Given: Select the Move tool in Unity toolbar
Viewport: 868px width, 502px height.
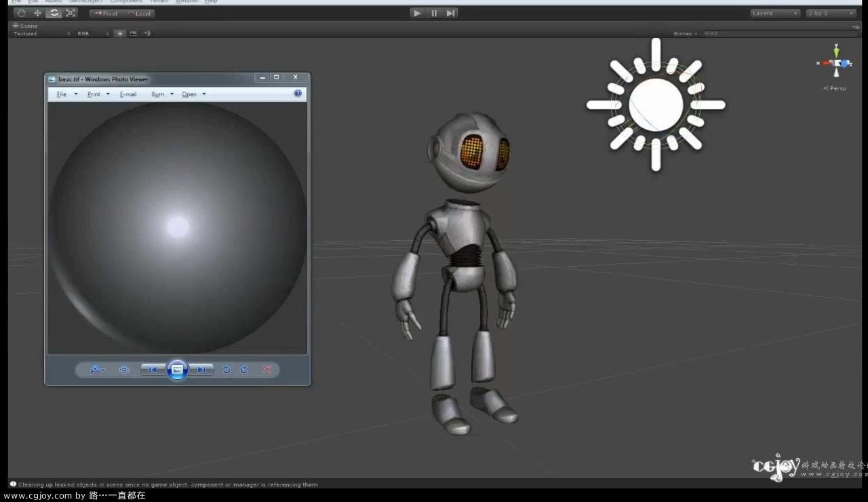Looking at the screenshot, I should [x=37, y=13].
